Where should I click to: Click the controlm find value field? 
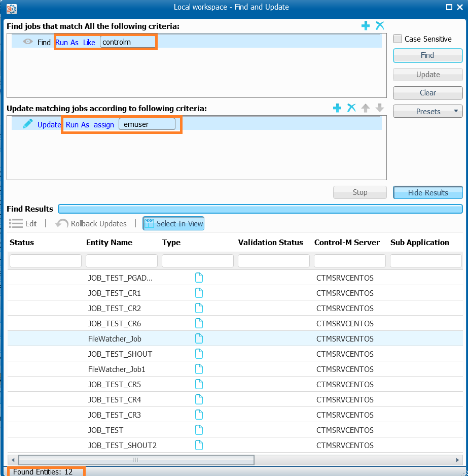click(127, 42)
